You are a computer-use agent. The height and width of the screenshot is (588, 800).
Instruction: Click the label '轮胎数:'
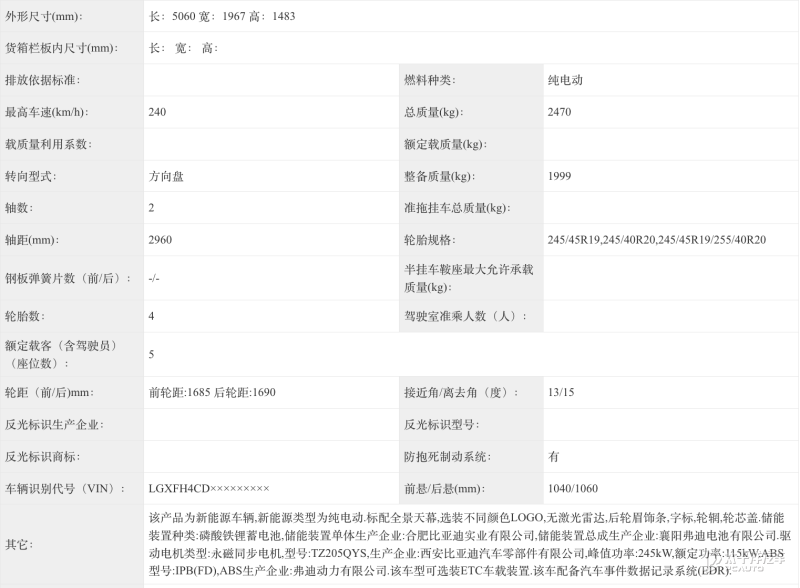[x=25, y=316]
